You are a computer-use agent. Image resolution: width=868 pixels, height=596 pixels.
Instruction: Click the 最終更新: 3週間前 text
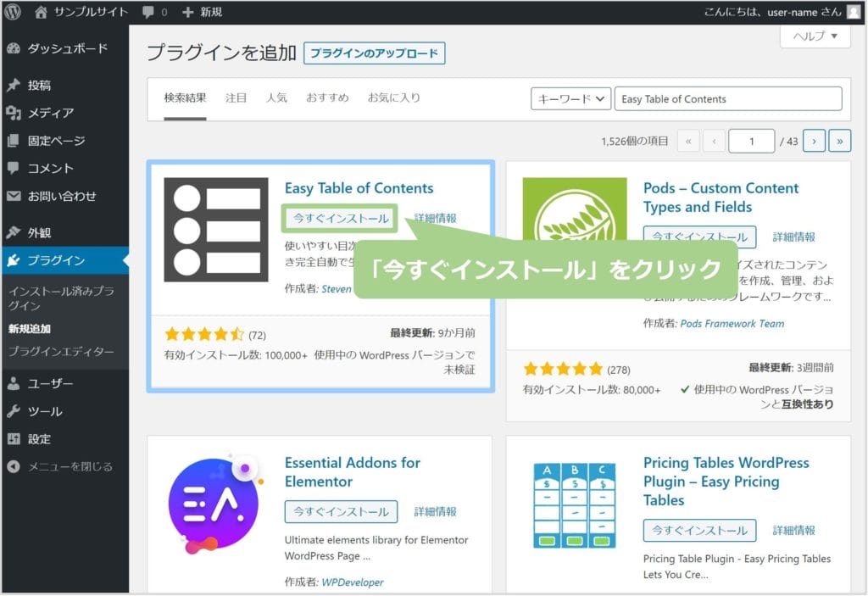pyautogui.click(x=791, y=368)
